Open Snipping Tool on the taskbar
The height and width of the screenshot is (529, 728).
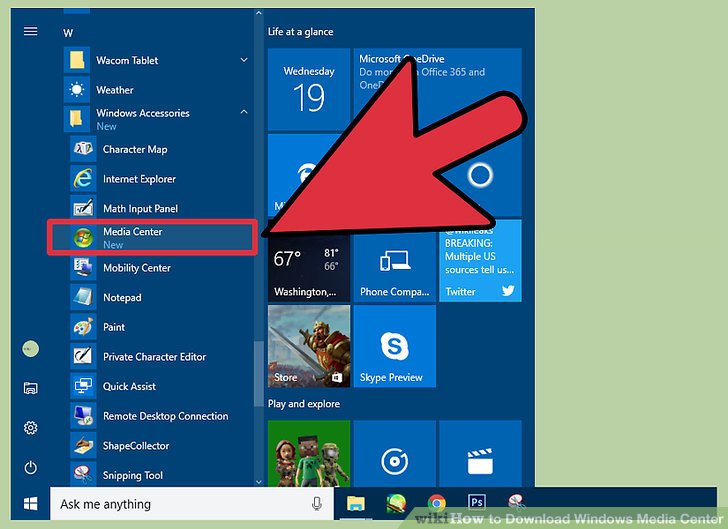(517, 502)
